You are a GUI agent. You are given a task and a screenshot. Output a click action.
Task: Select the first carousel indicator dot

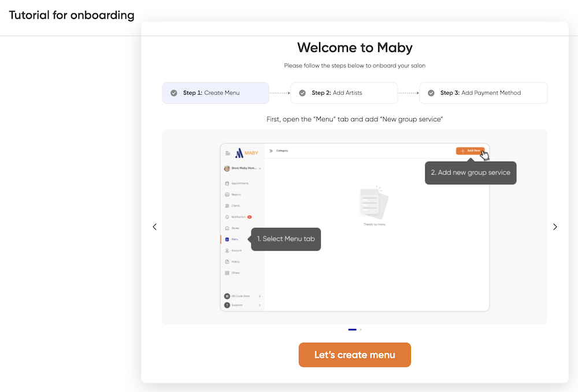point(353,330)
